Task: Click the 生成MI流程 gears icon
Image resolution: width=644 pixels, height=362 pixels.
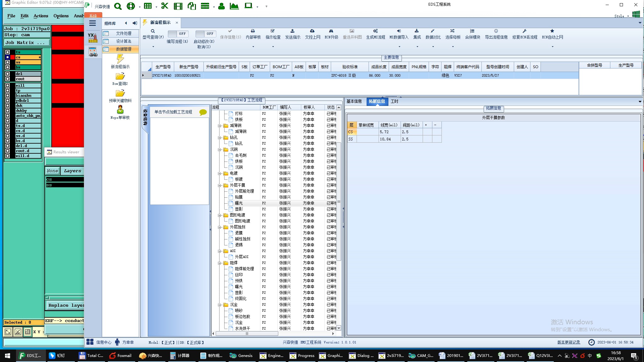Action: (x=375, y=31)
